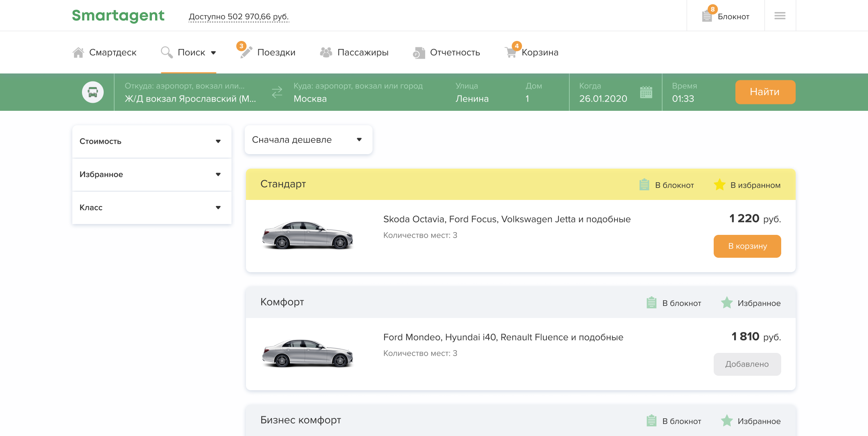The height and width of the screenshot is (436, 868).
Task: Click the swap origin-destination arrows icon
Action: 277,92
